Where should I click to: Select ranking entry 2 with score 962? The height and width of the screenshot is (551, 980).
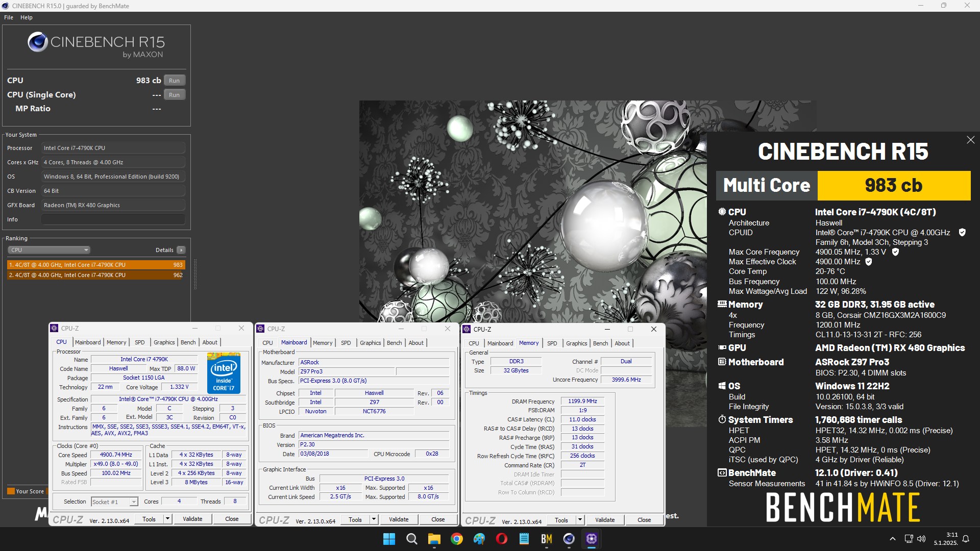(x=96, y=275)
